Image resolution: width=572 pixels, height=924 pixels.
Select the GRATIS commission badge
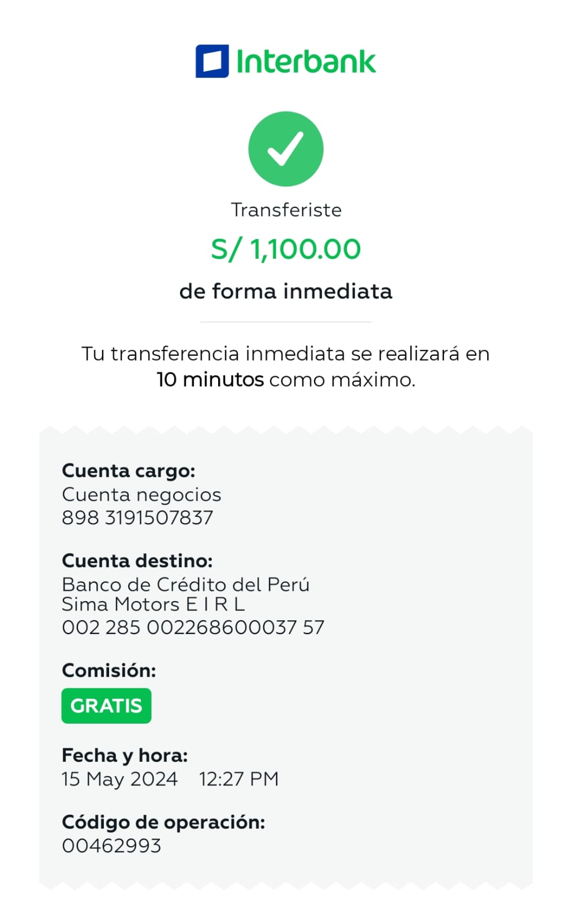coord(106,706)
